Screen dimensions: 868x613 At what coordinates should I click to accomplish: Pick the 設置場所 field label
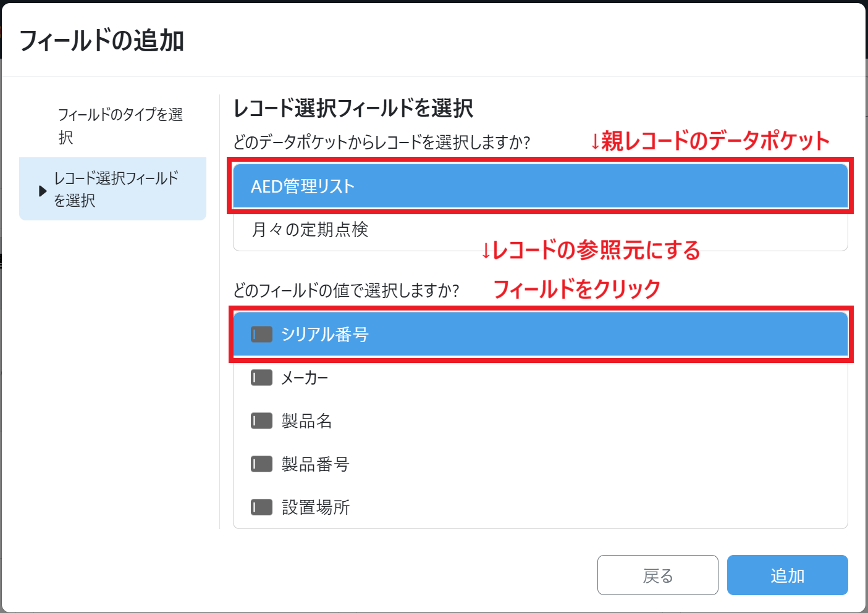316,507
